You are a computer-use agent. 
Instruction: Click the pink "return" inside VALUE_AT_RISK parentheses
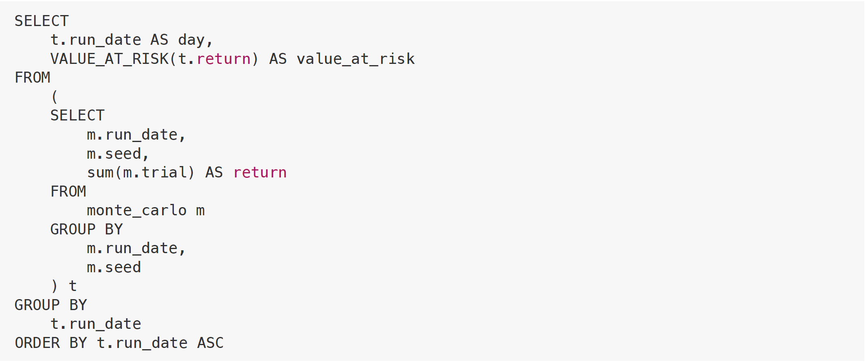(224, 59)
